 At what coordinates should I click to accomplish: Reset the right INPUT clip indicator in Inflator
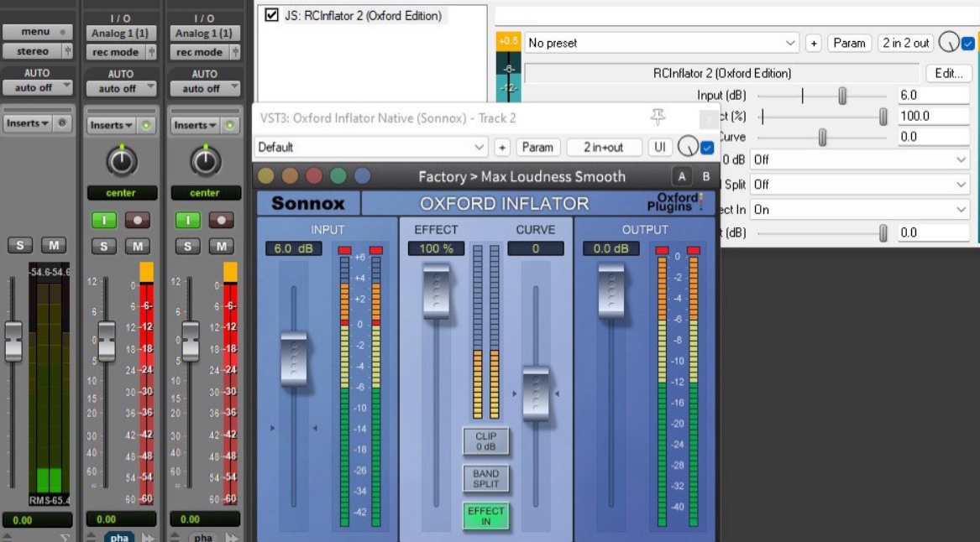click(375, 250)
